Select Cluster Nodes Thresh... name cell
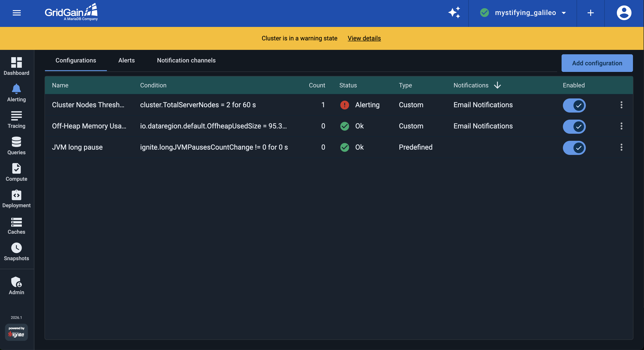The image size is (644, 350). [x=88, y=105]
